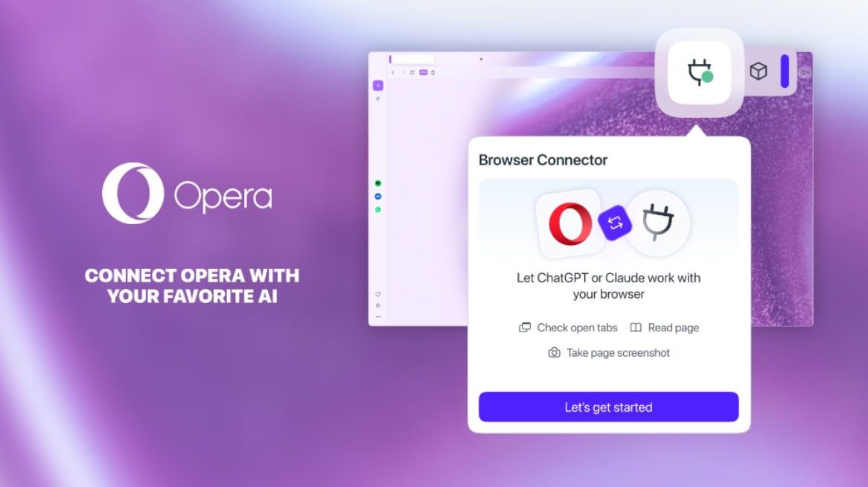Screen dimensions: 868x487
Task: Select the Aria AI sidebar icon
Action: pyautogui.click(x=378, y=86)
